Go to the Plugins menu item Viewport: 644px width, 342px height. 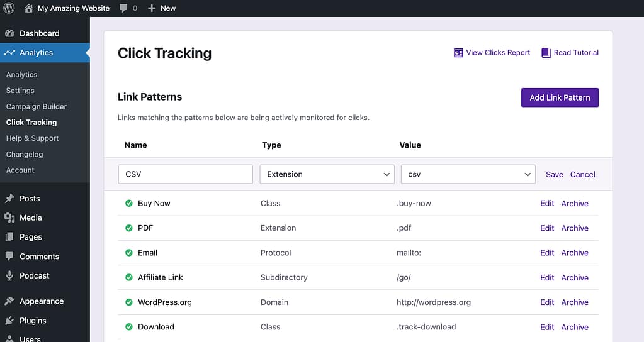(33, 320)
